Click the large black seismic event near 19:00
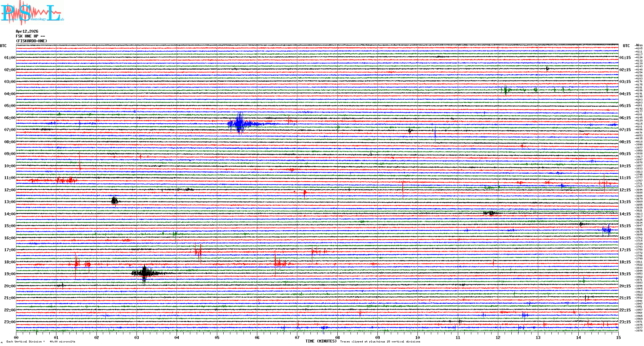The width and height of the screenshot is (644, 346). point(144,273)
